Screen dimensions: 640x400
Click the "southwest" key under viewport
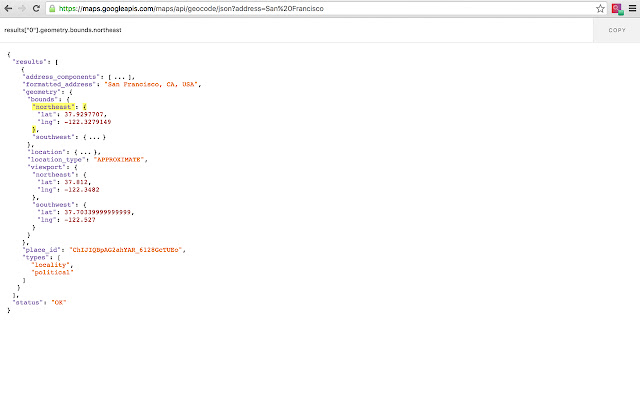[53, 205]
